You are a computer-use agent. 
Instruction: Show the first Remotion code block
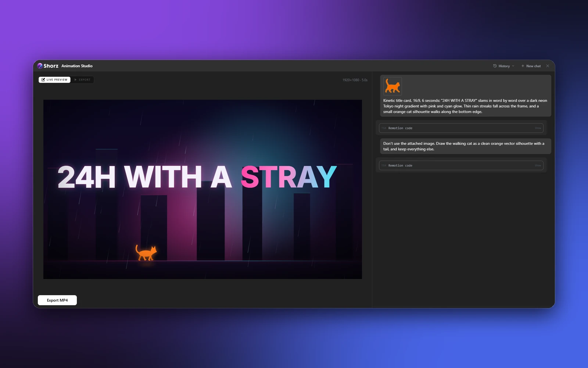[x=538, y=128]
